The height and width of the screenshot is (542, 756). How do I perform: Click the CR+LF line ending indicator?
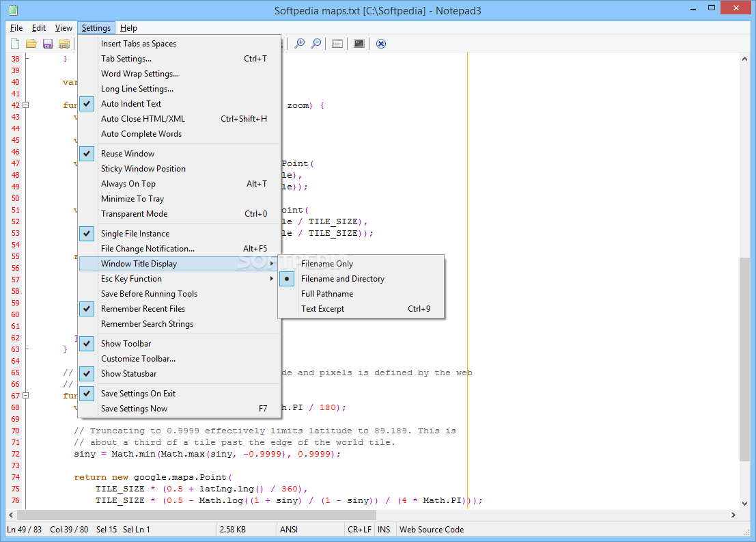click(x=360, y=530)
